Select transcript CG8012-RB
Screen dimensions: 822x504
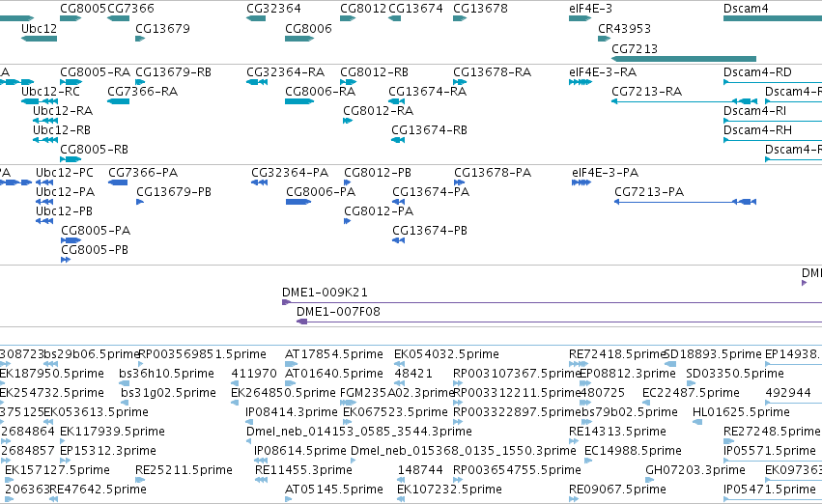[x=348, y=82]
